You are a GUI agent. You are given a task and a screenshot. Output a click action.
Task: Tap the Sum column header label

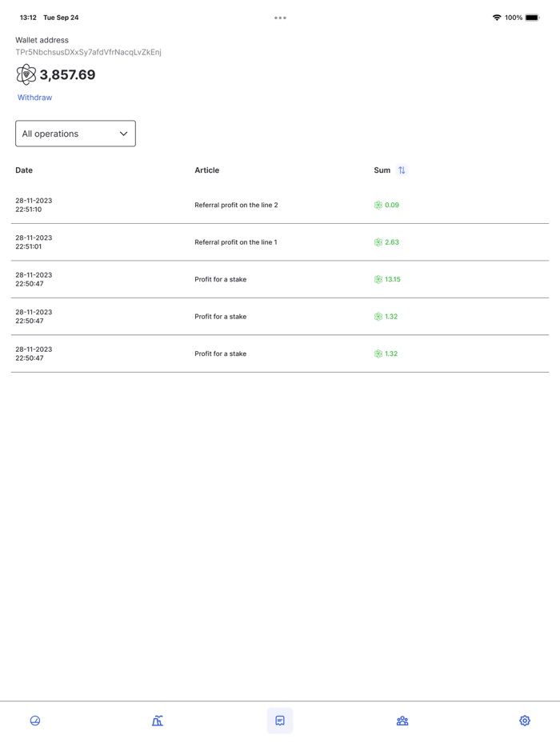(x=382, y=170)
